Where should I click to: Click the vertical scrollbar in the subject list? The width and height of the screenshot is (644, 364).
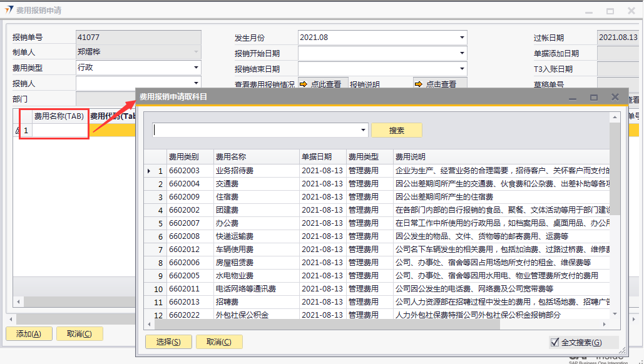(615, 188)
